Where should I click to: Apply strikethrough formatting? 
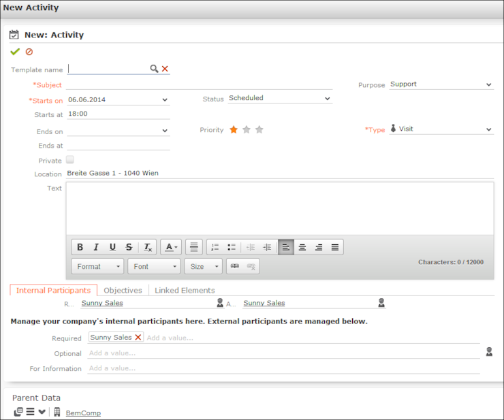click(x=129, y=247)
